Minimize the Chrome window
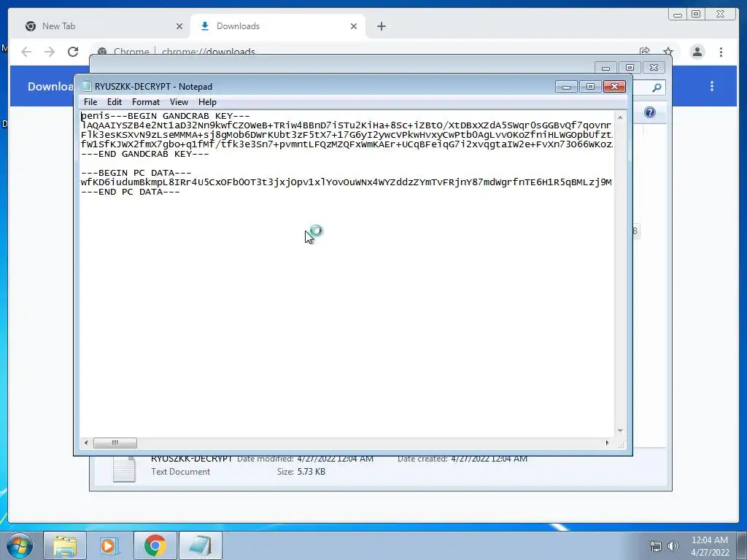This screenshot has height=560, width=747. (678, 15)
